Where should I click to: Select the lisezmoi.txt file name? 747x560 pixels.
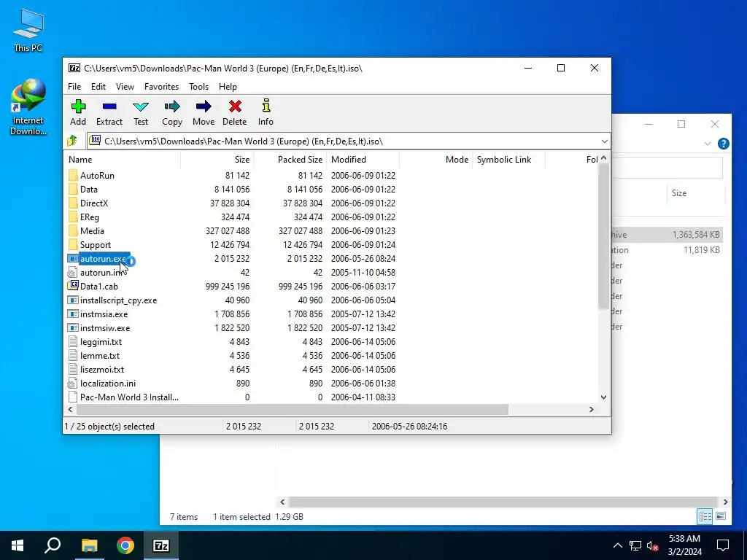point(102,369)
